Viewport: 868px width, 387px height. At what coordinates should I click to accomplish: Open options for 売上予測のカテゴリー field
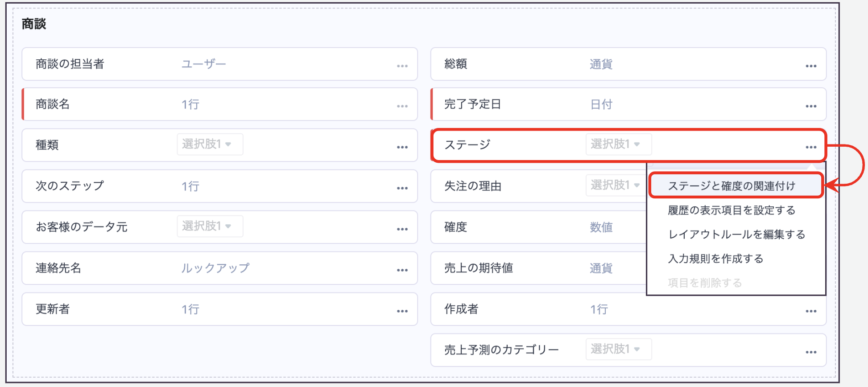(x=810, y=352)
